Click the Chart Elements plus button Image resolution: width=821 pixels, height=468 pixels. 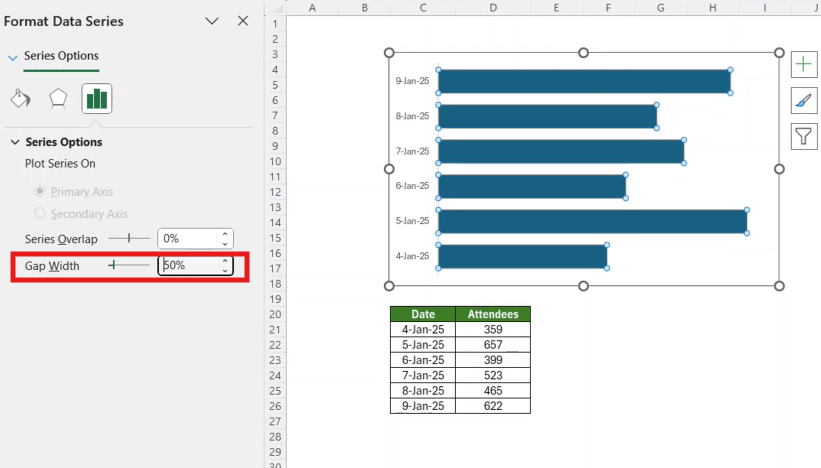click(x=804, y=64)
